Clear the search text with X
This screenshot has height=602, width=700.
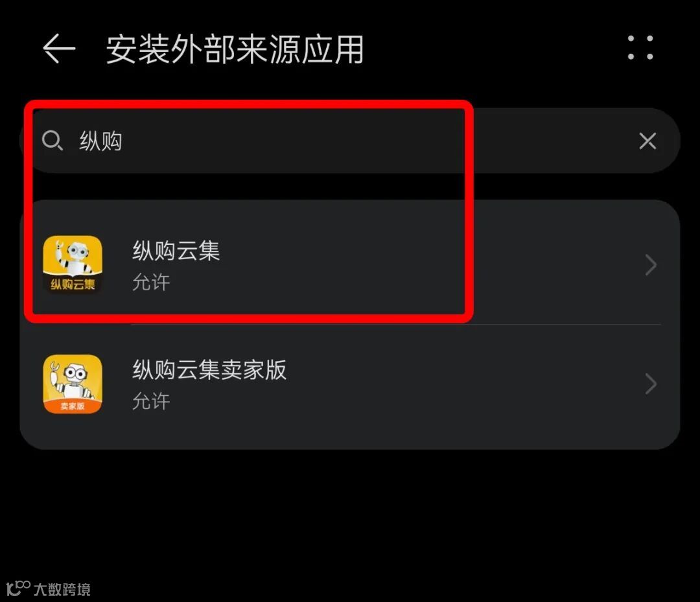click(647, 141)
